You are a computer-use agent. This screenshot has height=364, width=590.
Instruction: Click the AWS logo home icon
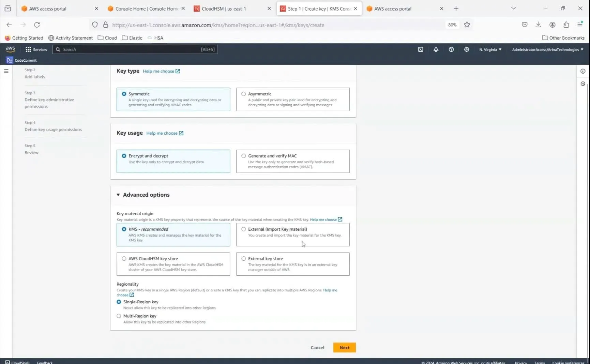click(10, 49)
